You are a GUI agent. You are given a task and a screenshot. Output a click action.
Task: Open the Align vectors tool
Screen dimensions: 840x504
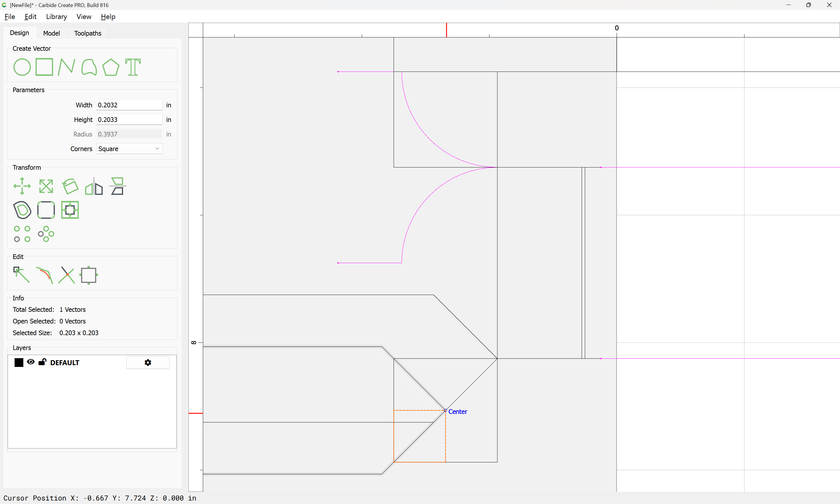pyautogui.click(x=118, y=186)
